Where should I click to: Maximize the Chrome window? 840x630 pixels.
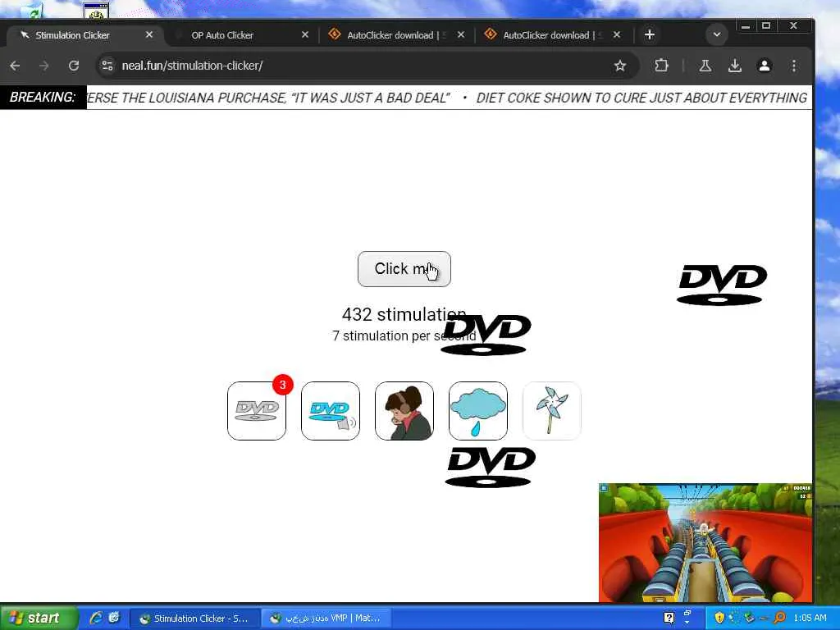(767, 25)
